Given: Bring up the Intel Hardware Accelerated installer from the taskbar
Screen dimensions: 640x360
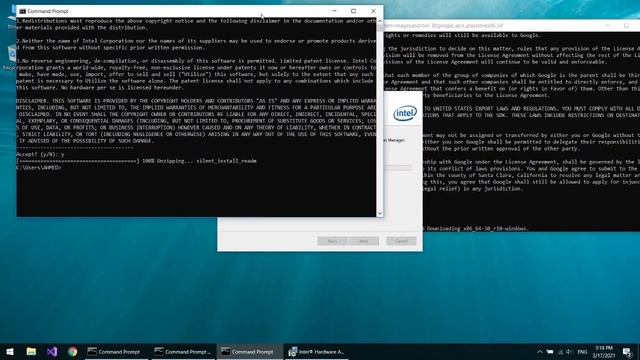Looking at the screenshot, I should tap(316, 351).
